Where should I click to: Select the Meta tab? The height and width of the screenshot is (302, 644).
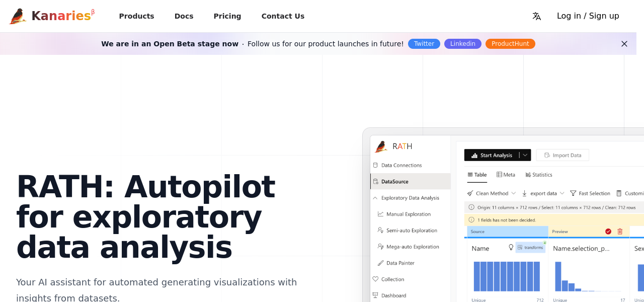click(506, 175)
